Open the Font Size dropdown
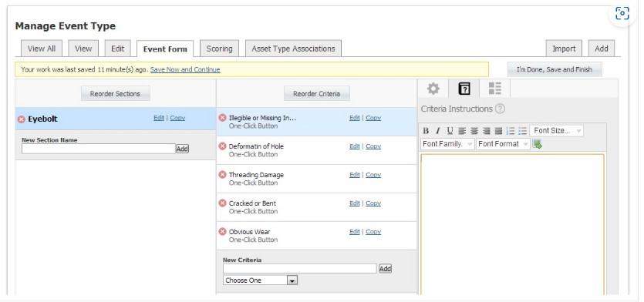Screen dimensions: 644x302 [x=557, y=131]
